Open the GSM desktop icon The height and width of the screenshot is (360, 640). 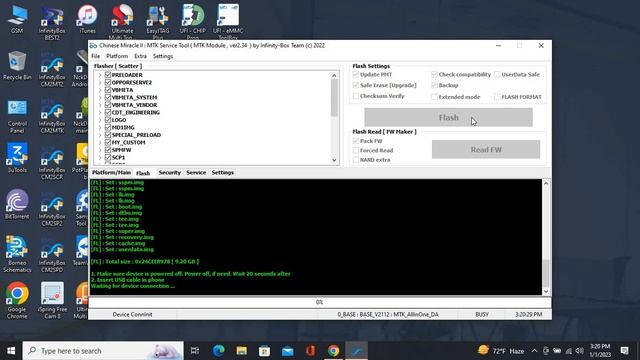pyautogui.click(x=17, y=19)
